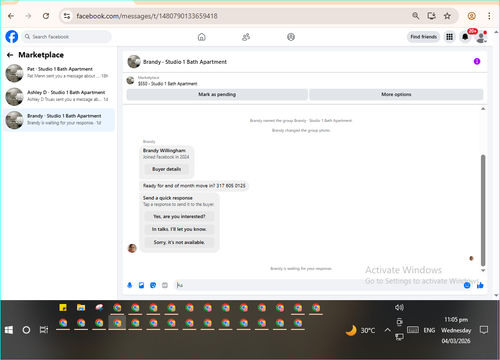Image resolution: width=500 pixels, height=360 pixels.
Task: Click the browser forward arrow
Action: click(28, 16)
